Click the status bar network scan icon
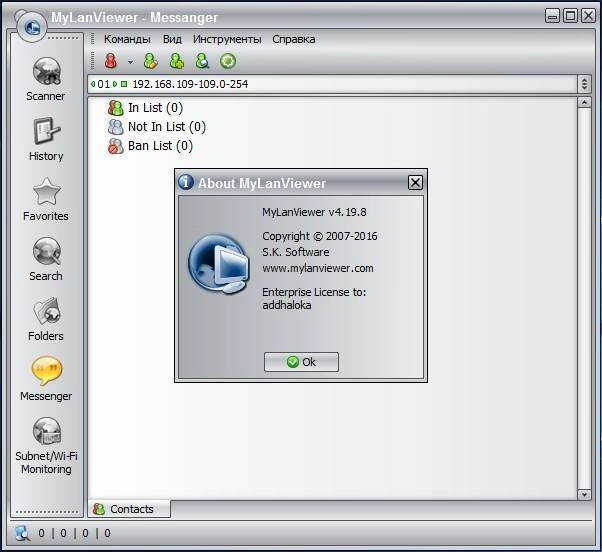 pos(22,533)
